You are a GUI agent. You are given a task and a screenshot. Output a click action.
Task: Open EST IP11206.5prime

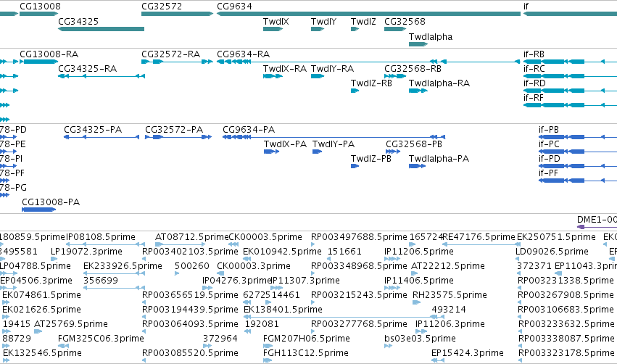[392, 259]
